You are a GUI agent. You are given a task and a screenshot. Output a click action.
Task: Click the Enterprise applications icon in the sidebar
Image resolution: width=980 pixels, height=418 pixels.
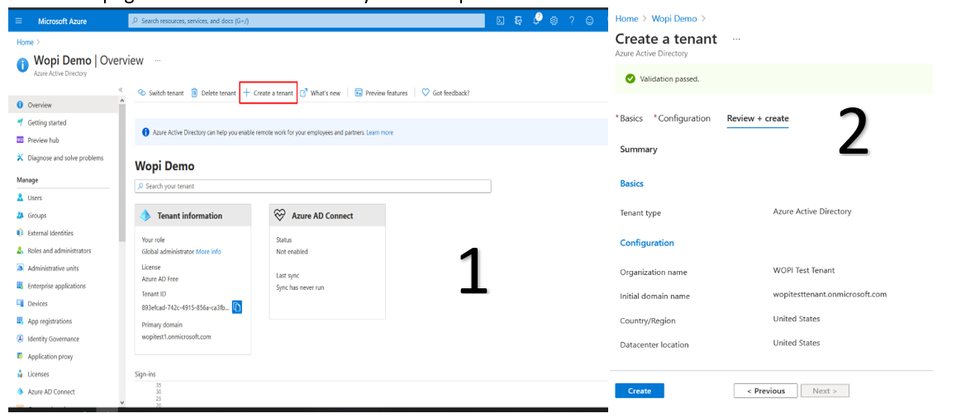20,286
